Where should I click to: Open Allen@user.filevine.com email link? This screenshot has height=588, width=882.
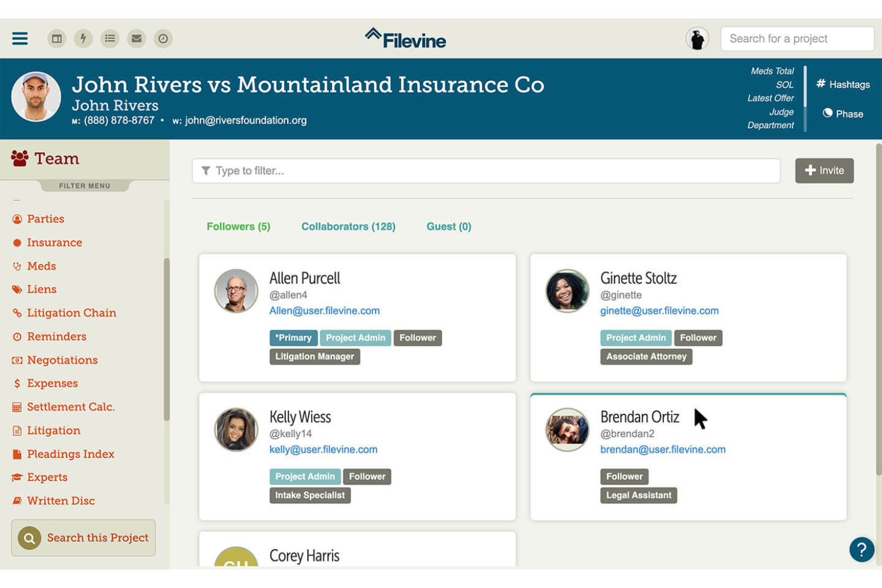324,310
